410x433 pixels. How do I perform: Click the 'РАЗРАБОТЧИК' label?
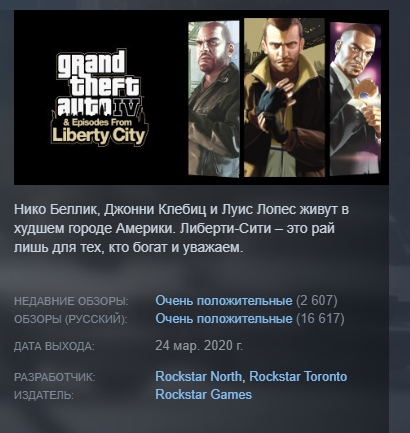[55, 377]
